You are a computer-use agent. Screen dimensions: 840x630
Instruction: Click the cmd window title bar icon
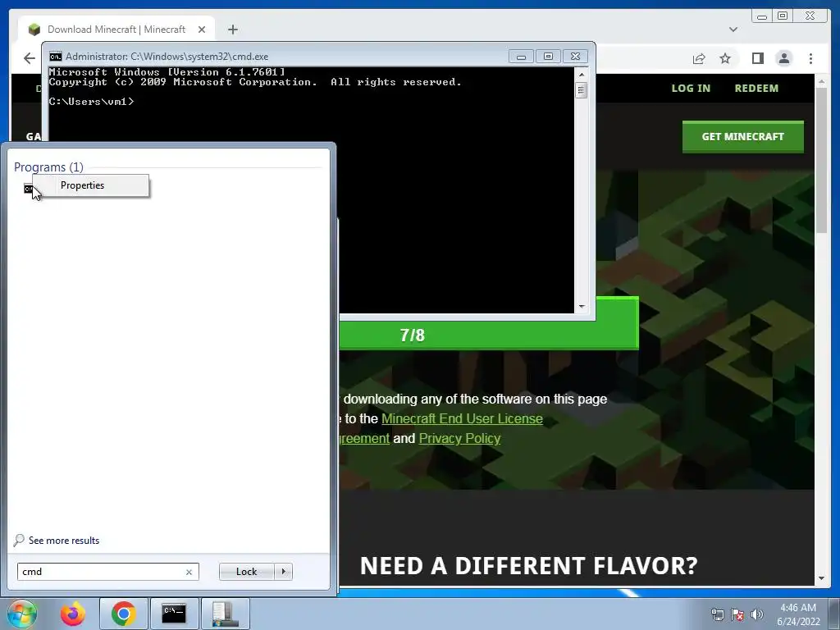point(55,57)
